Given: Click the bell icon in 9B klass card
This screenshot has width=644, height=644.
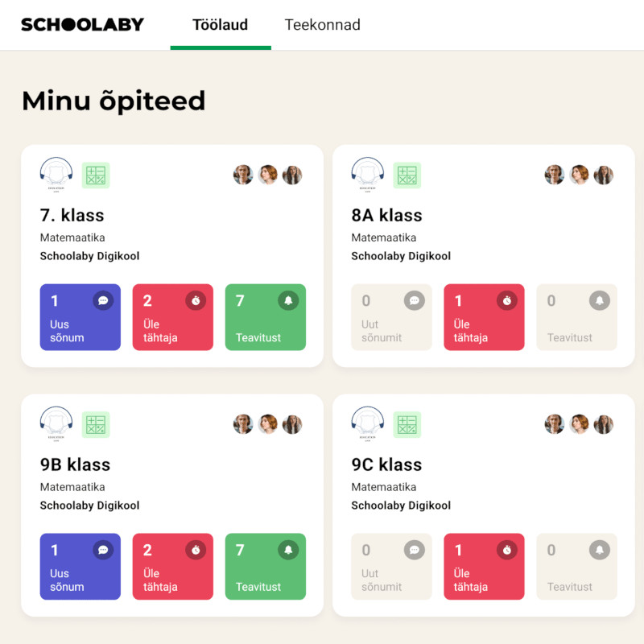Looking at the screenshot, I should 288,551.
